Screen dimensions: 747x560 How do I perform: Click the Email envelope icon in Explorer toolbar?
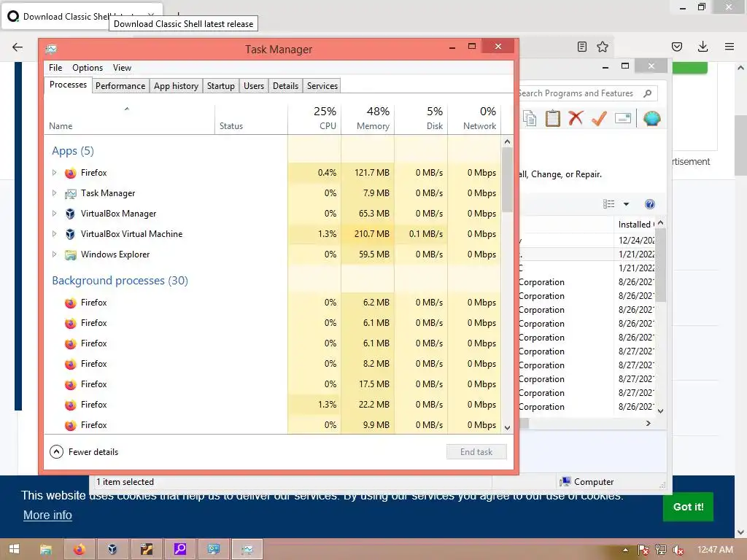pyautogui.click(x=623, y=118)
